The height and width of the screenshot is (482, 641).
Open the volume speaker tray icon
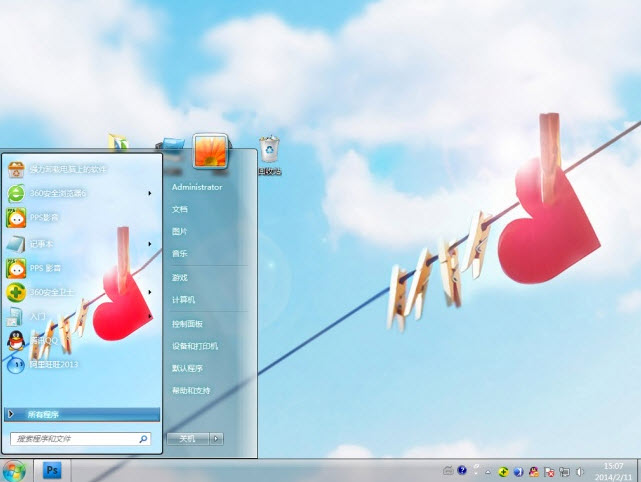click(x=580, y=472)
